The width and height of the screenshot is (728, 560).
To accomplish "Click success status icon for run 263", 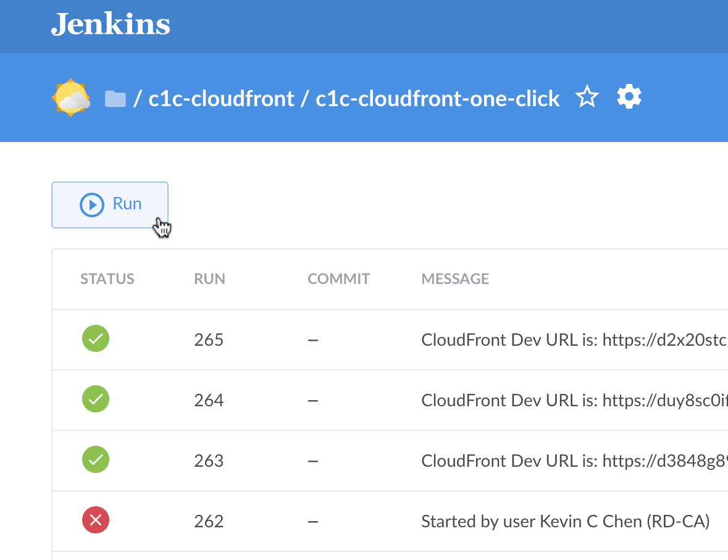I will point(96,459).
